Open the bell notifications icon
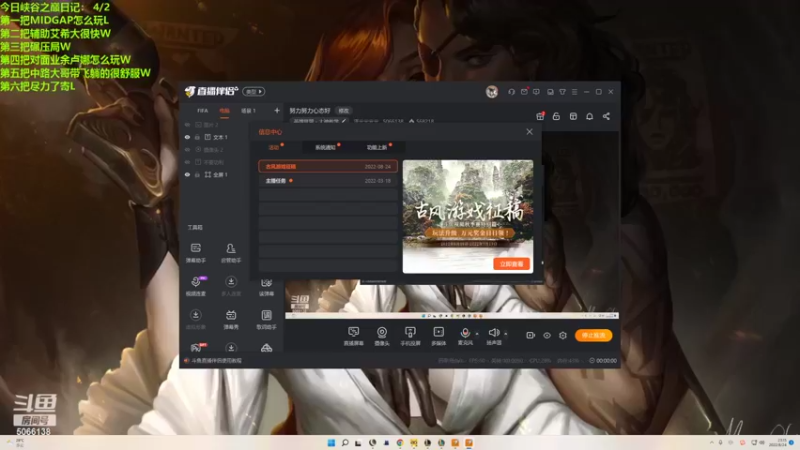 [589, 116]
